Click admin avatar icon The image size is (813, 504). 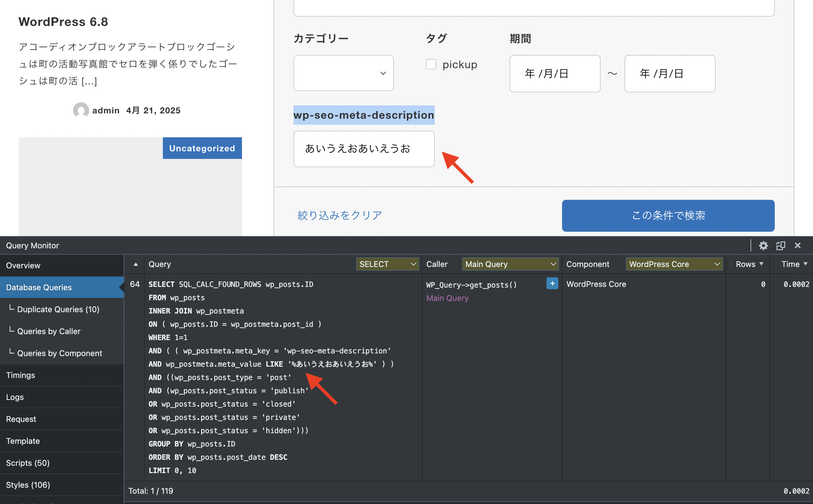point(81,110)
